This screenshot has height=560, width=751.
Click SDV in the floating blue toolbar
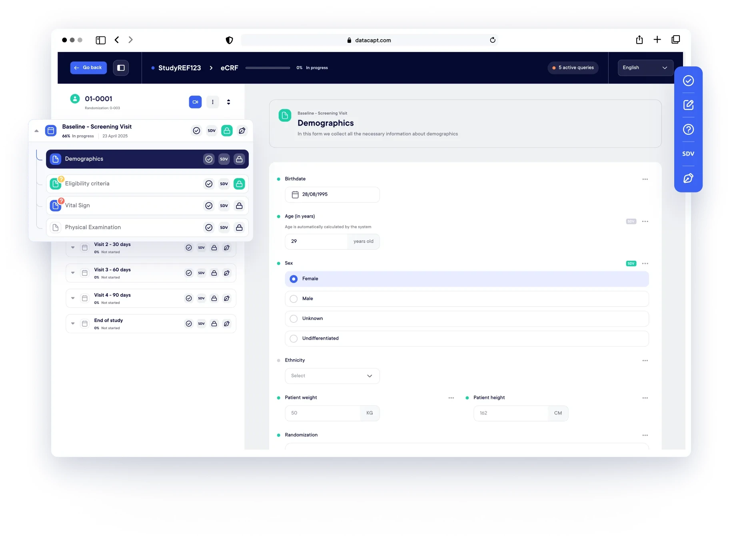688,154
